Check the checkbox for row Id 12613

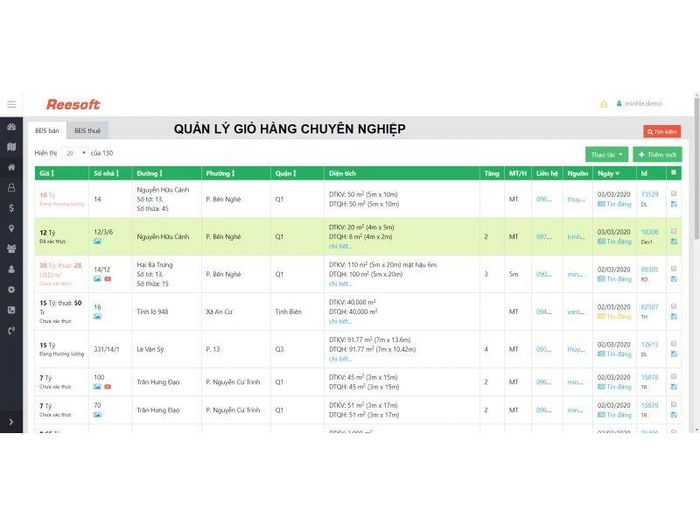[x=674, y=343]
